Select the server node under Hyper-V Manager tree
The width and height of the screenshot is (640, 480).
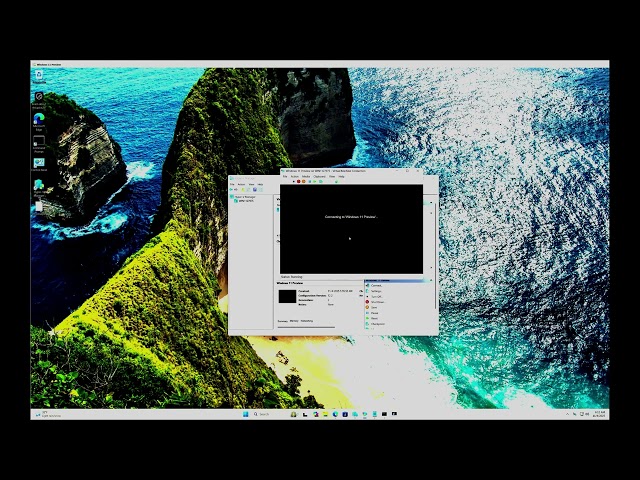(246, 201)
